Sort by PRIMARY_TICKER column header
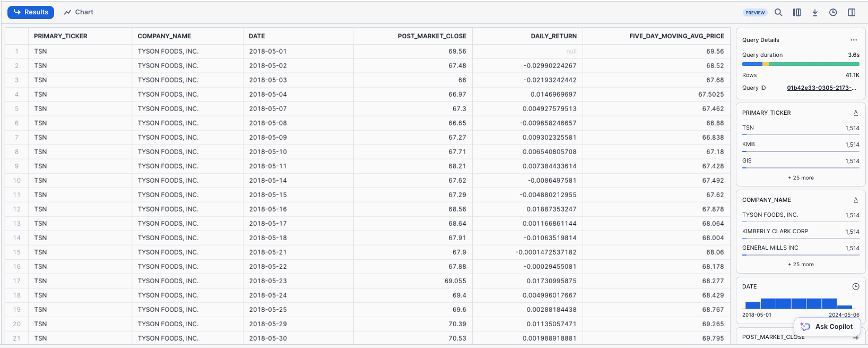 tap(80, 36)
